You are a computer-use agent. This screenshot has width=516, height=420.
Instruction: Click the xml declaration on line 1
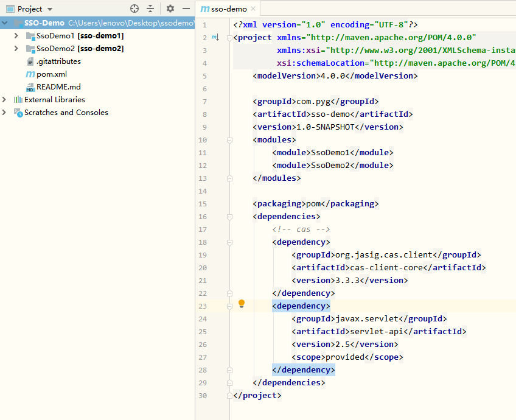(x=326, y=25)
